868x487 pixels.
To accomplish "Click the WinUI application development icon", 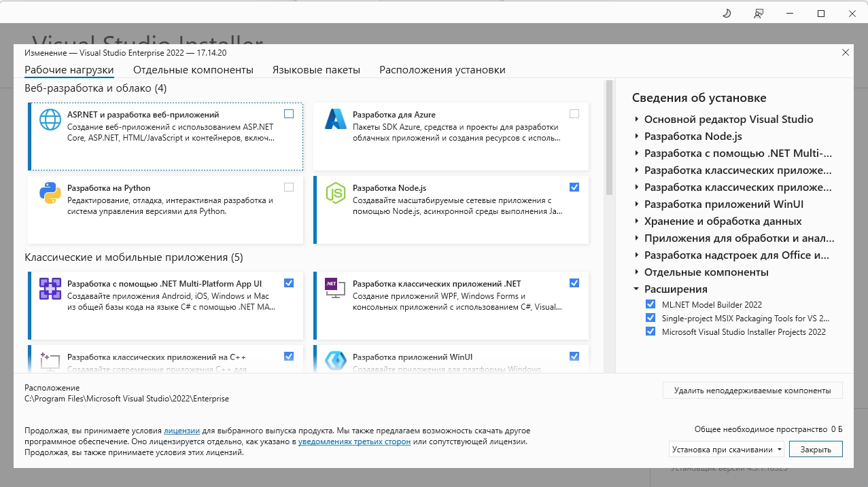I will pyautogui.click(x=336, y=361).
